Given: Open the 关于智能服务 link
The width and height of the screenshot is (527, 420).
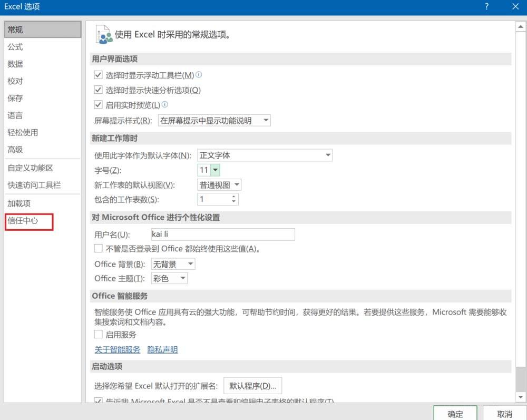Looking at the screenshot, I should pos(117,349).
